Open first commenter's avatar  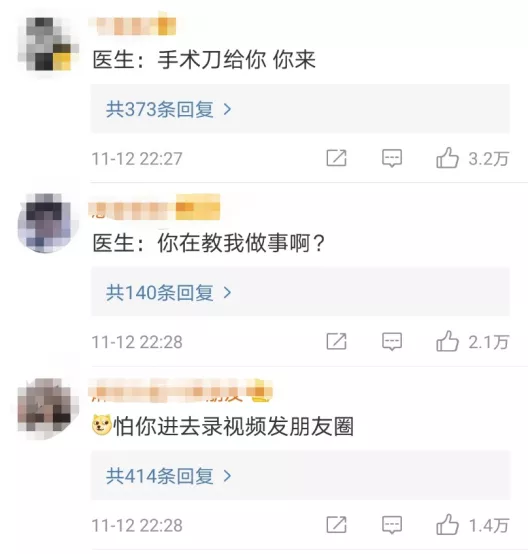coord(47,44)
